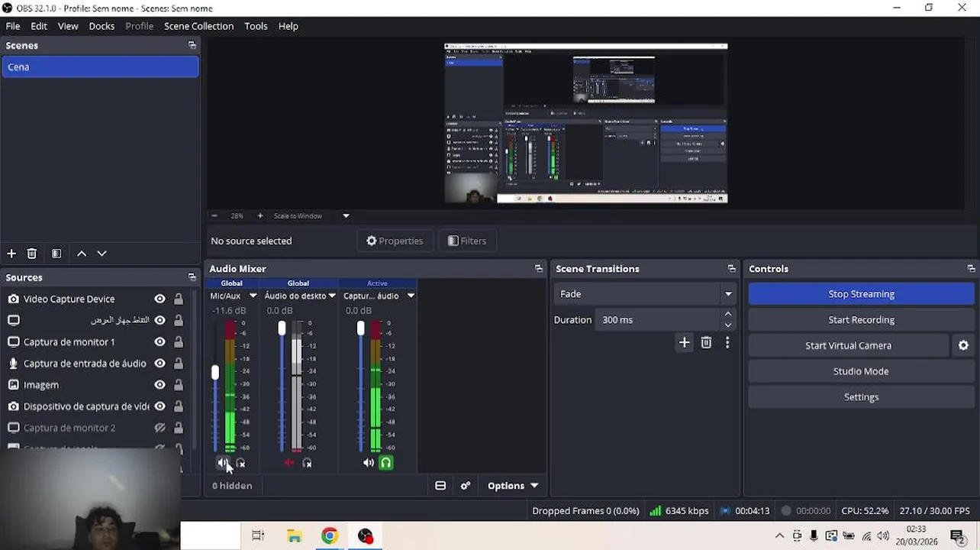Mute the Captura de áudio speaker icon

369,463
